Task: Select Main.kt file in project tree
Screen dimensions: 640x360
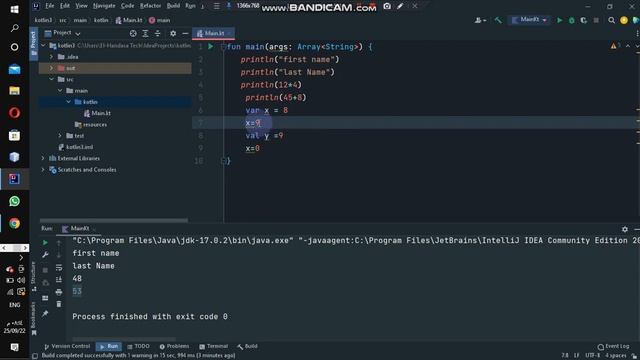Action: pos(97,113)
